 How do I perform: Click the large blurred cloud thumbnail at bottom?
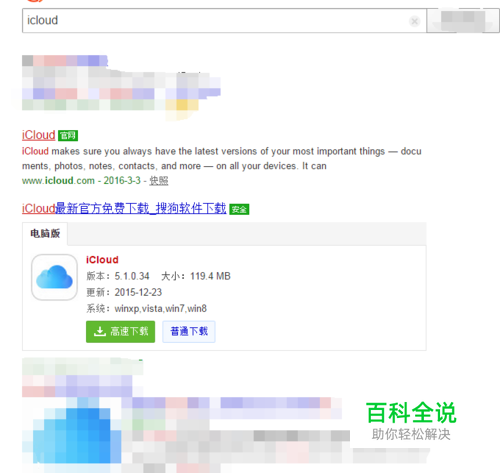click(x=73, y=433)
